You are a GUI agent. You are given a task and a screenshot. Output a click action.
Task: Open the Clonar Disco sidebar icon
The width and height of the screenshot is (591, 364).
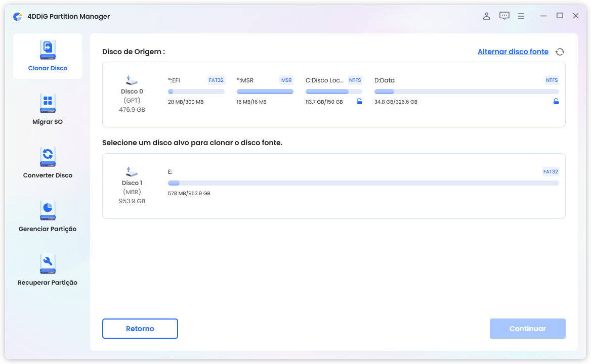point(48,51)
